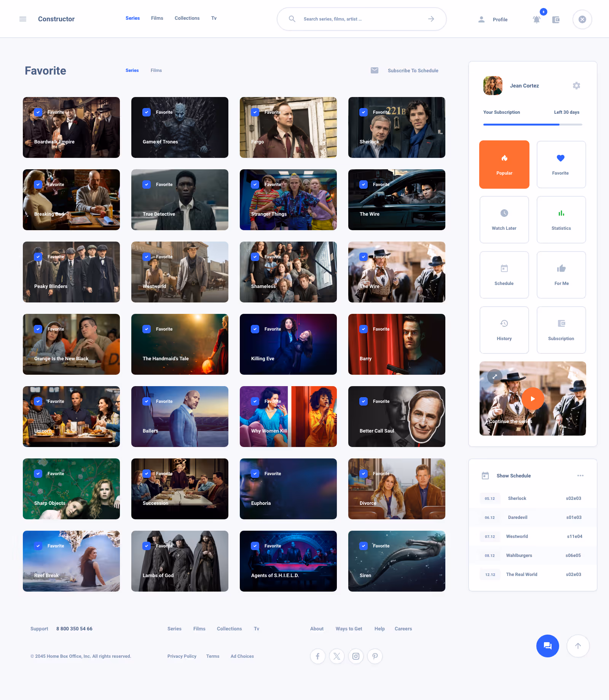Switch to Films tab under Favorite
This screenshot has width=609, height=700.
point(156,70)
